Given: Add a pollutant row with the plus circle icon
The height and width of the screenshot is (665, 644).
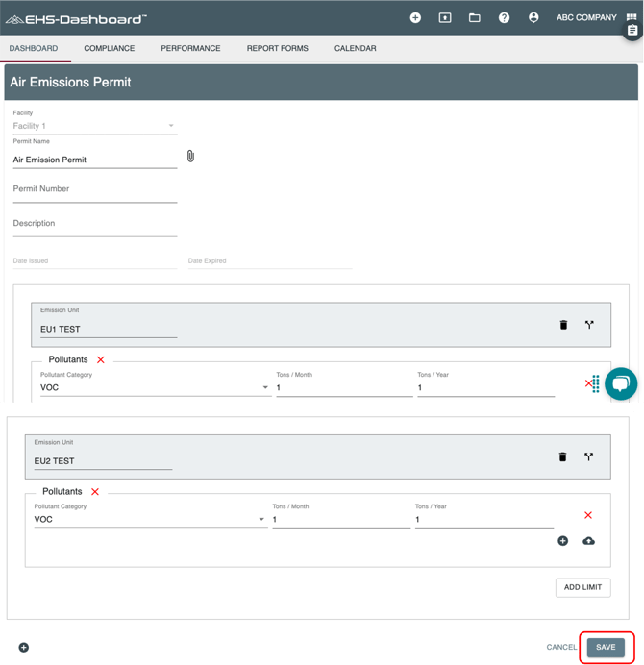Looking at the screenshot, I should coord(563,541).
